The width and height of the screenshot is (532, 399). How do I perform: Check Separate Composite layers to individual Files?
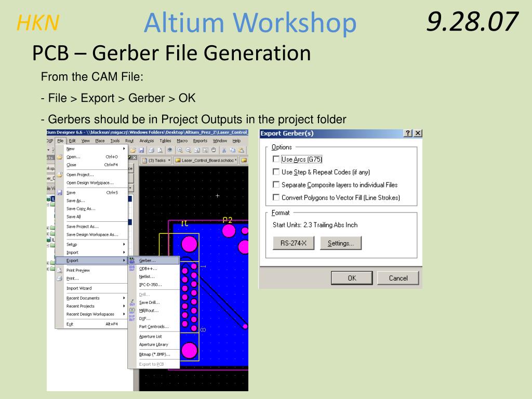click(276, 184)
